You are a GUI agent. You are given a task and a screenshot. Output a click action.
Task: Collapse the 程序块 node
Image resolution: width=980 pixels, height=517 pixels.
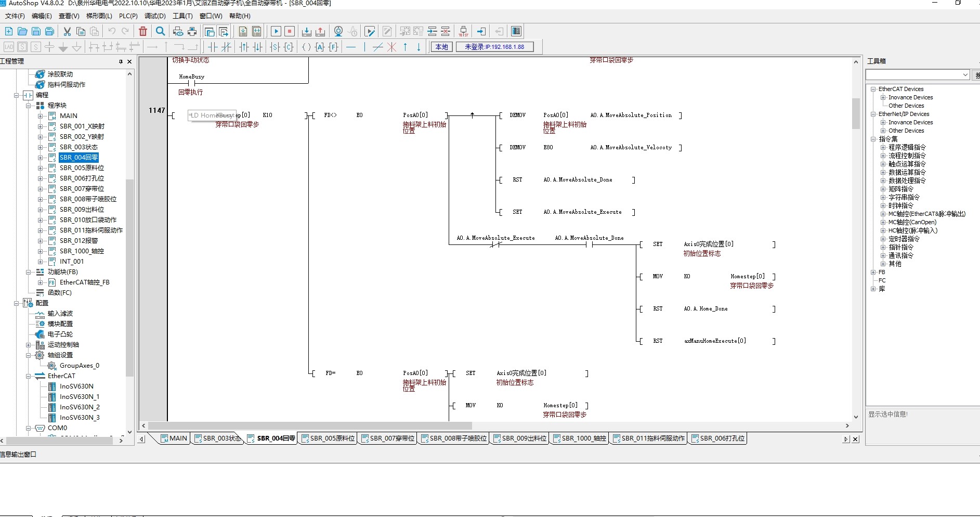coord(29,106)
